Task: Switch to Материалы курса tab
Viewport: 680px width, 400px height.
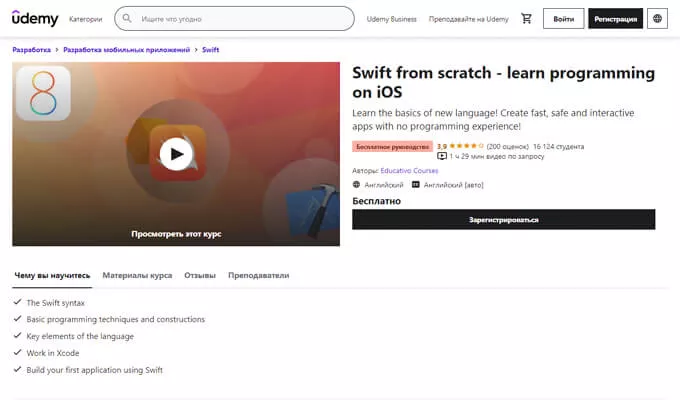Action: click(137, 275)
